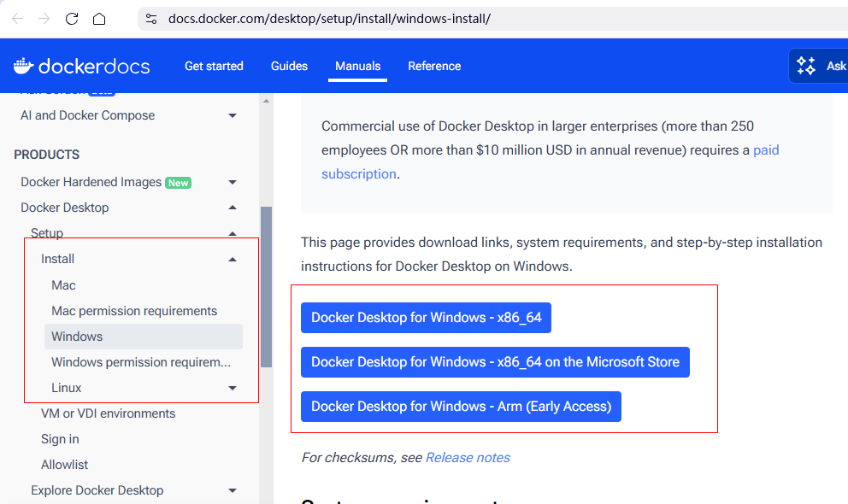Collapse the Install section arrow
This screenshot has width=848, height=504.
233,260
